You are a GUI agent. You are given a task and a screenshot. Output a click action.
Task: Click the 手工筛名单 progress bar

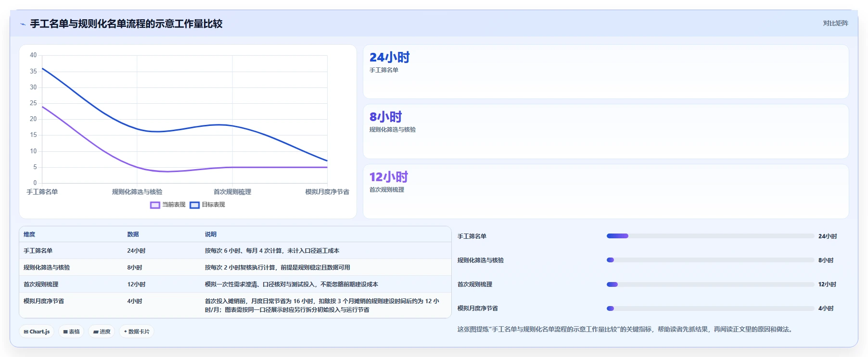coord(710,236)
